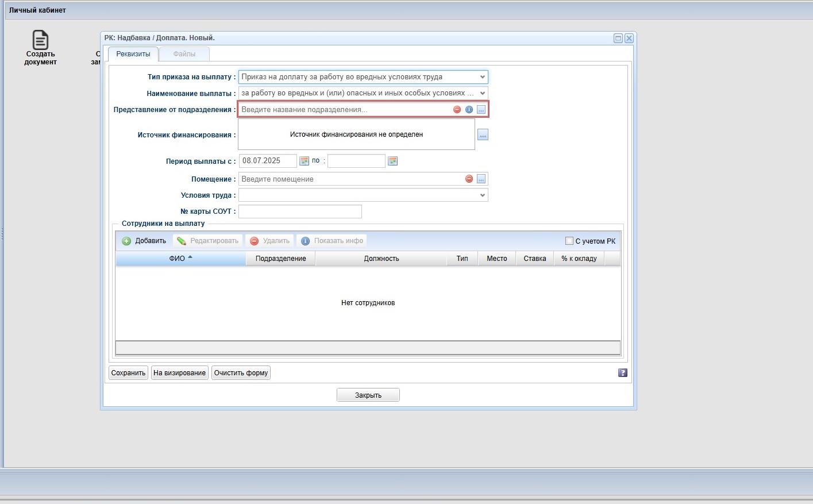Click Подразделение column header
The image size is (813, 504).
point(281,259)
